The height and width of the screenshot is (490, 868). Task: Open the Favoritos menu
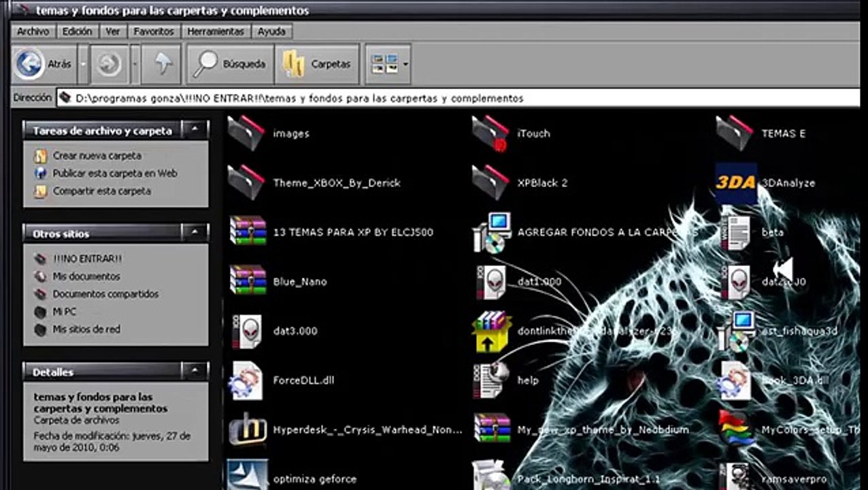154,31
